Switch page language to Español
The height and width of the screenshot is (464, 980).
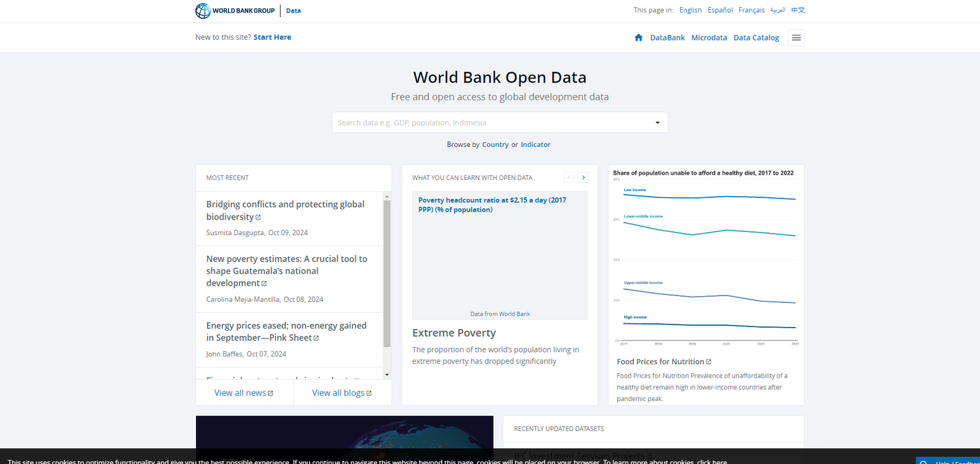[x=720, y=10]
